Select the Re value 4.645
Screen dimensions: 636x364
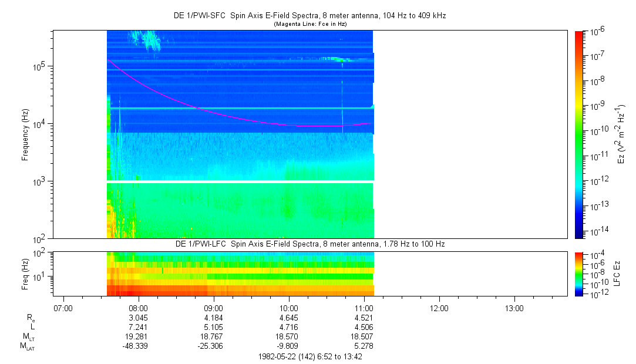tap(288, 318)
